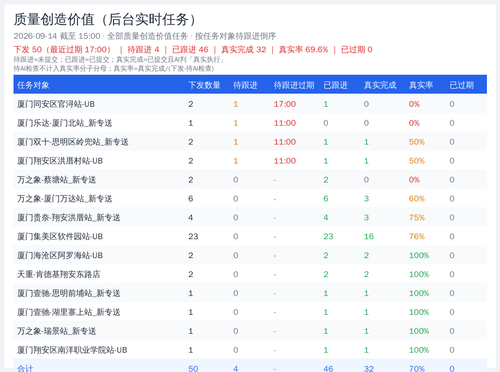The image size is (500, 372).
Task: Click the 75% rate in 厦门贵奈 row
Action: coord(417,218)
